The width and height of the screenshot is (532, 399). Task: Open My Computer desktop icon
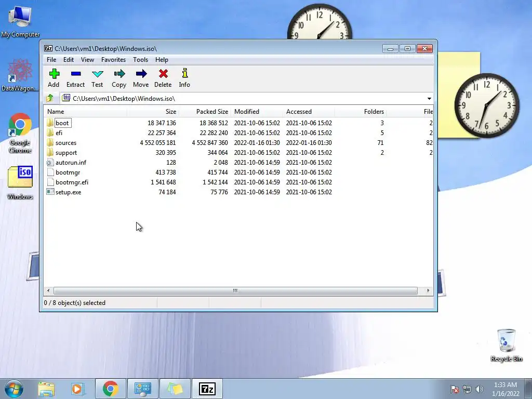pos(20,21)
